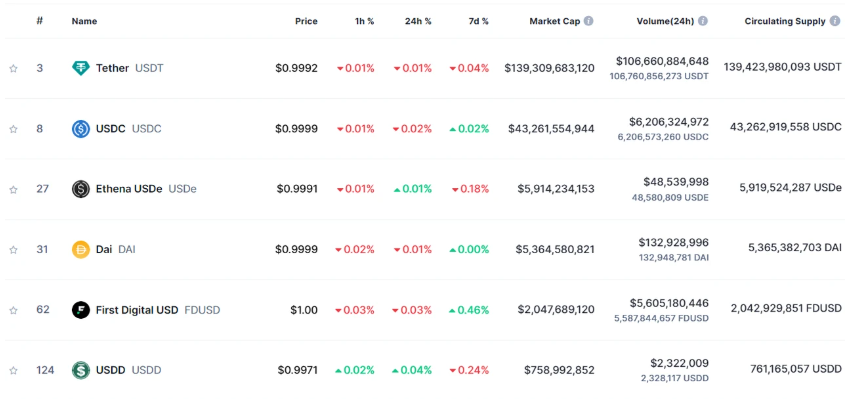The width and height of the screenshot is (855, 399).
Task: Open the First Digital USD link
Action: 137,310
